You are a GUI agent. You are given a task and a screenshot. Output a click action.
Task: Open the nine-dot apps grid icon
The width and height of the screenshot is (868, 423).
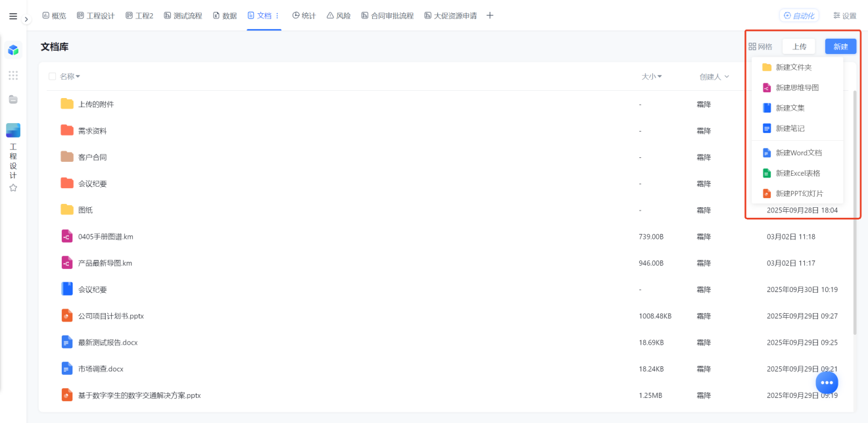13,76
